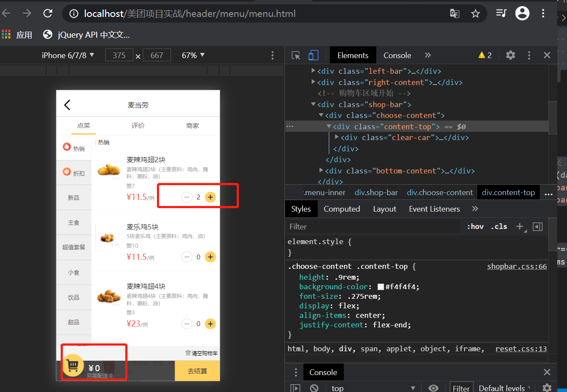Open the #f4f4f4 background color swatch
The width and height of the screenshot is (567, 392).
point(381,287)
